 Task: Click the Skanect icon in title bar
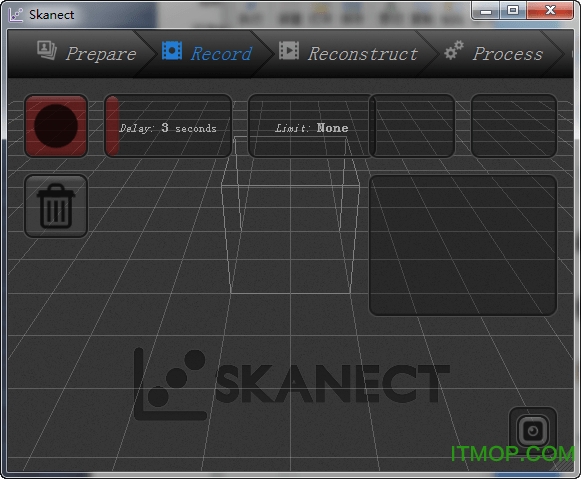(16, 14)
